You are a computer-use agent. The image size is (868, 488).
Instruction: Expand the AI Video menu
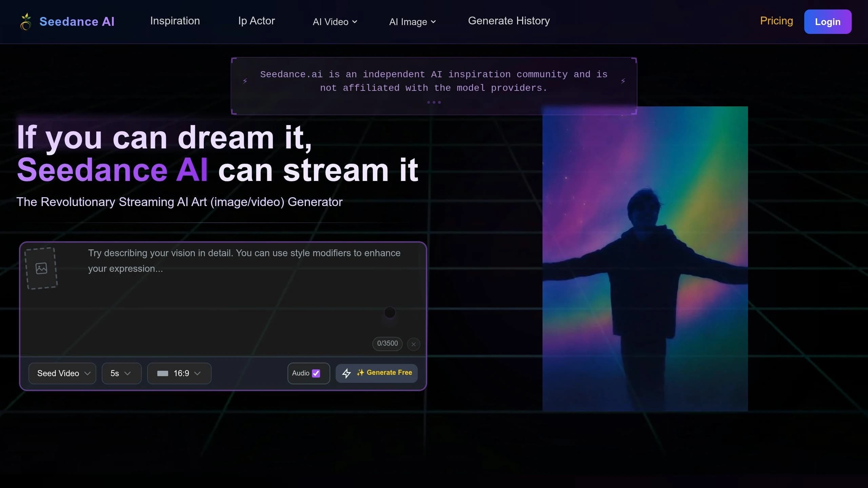coord(335,22)
